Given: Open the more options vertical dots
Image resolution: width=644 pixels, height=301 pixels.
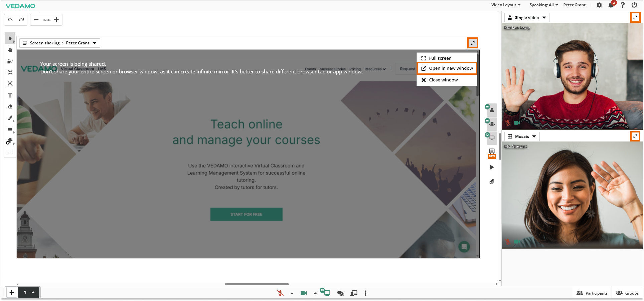Looking at the screenshot, I should 365,293.
